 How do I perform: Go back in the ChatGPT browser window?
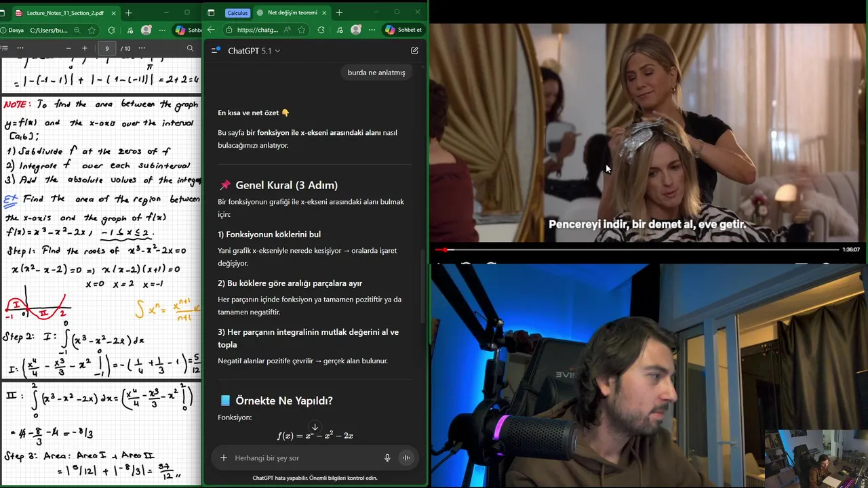211,30
